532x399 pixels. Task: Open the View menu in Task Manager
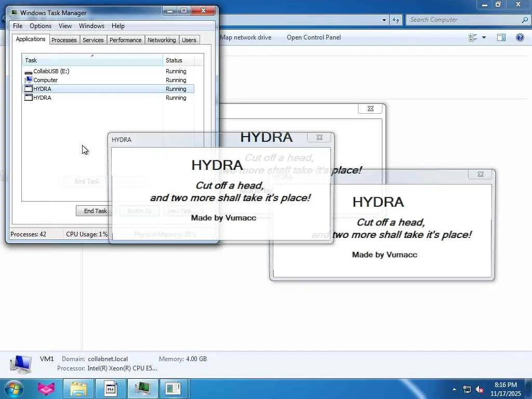[x=65, y=26]
